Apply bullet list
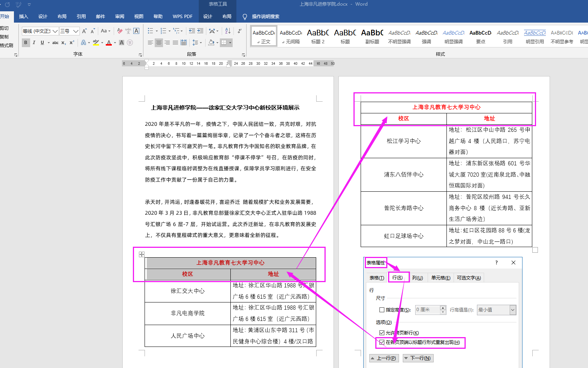 pyautogui.click(x=151, y=31)
